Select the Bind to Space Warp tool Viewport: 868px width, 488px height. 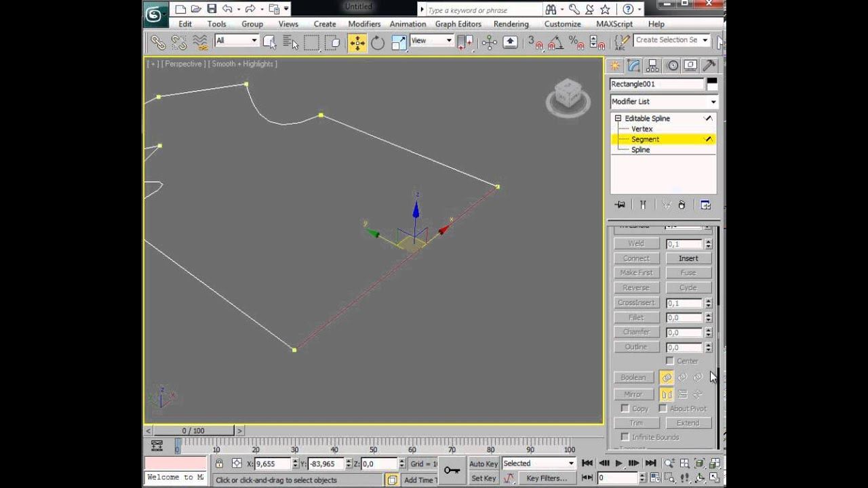(x=200, y=43)
